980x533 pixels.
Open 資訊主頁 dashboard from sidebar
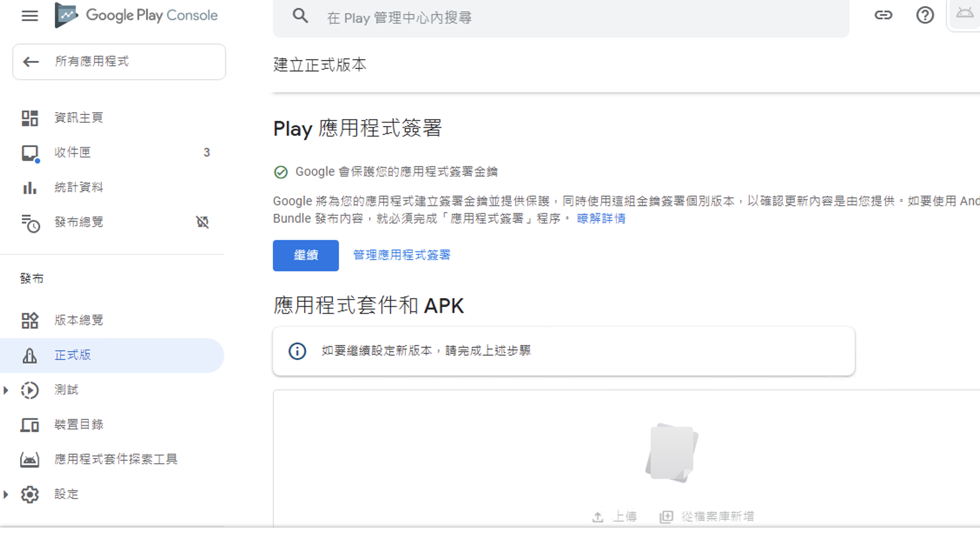(78, 117)
